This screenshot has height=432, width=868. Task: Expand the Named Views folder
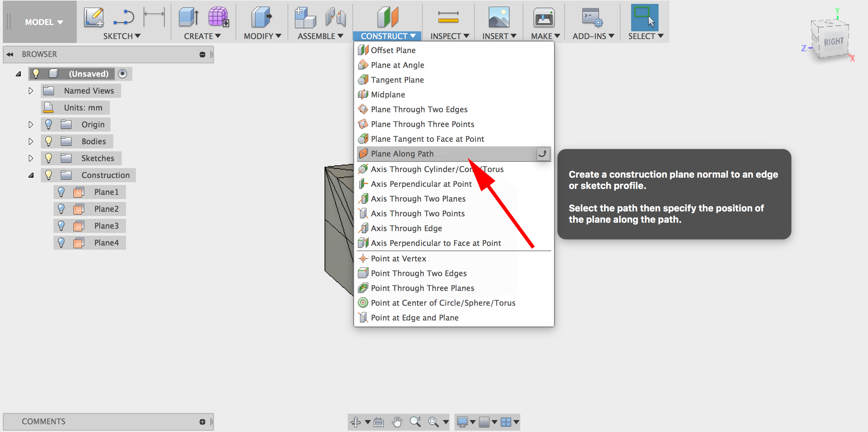point(31,91)
